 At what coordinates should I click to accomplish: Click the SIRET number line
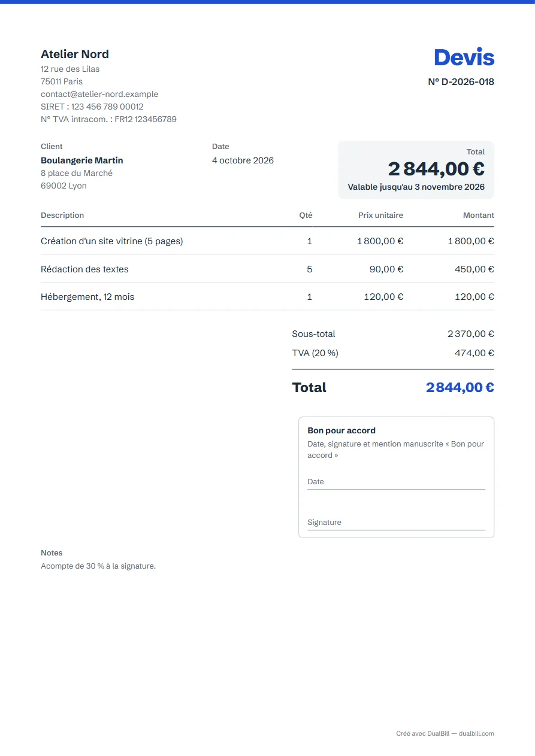pyautogui.click(x=92, y=107)
